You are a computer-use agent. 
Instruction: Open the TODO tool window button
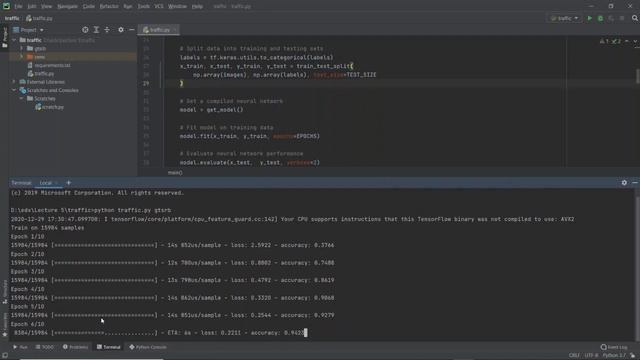coord(44,347)
